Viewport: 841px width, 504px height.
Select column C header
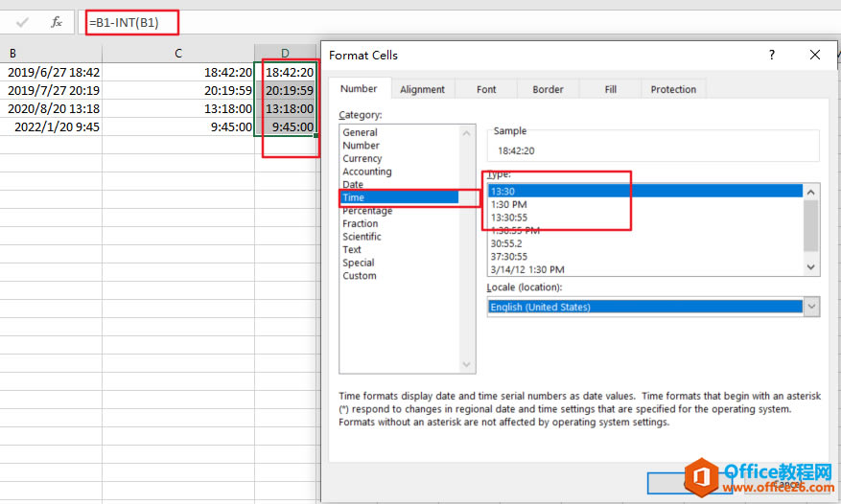[178, 54]
